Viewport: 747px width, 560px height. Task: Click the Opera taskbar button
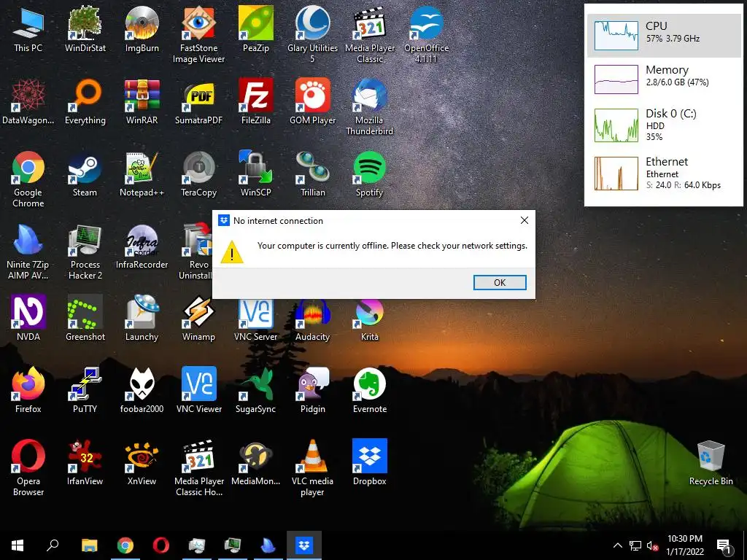(x=161, y=545)
